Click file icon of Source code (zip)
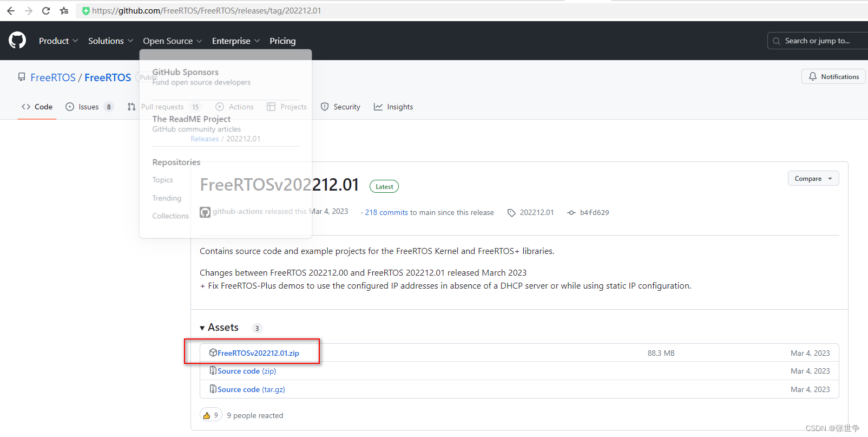This screenshot has height=437, width=868. (213, 371)
